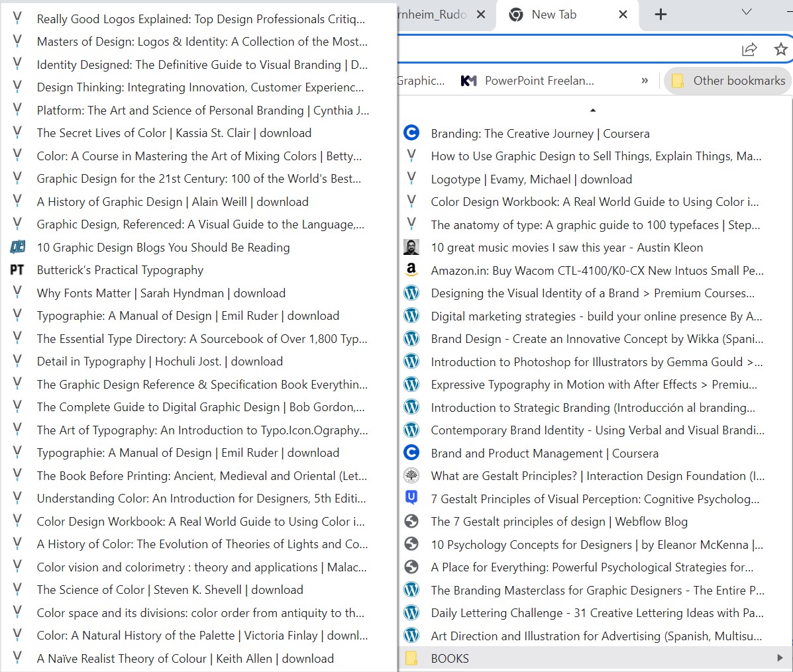Open How to Use Graphic Design to Sell Things

[x=595, y=156]
